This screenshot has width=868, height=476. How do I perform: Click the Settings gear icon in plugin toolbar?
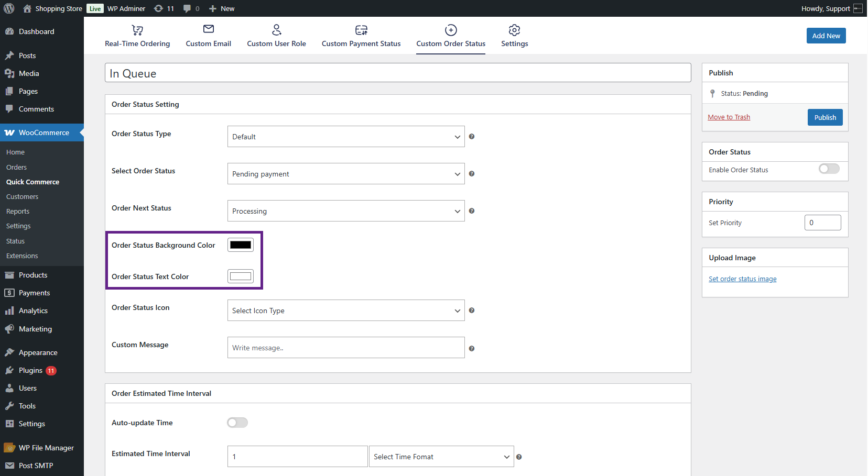514,30
